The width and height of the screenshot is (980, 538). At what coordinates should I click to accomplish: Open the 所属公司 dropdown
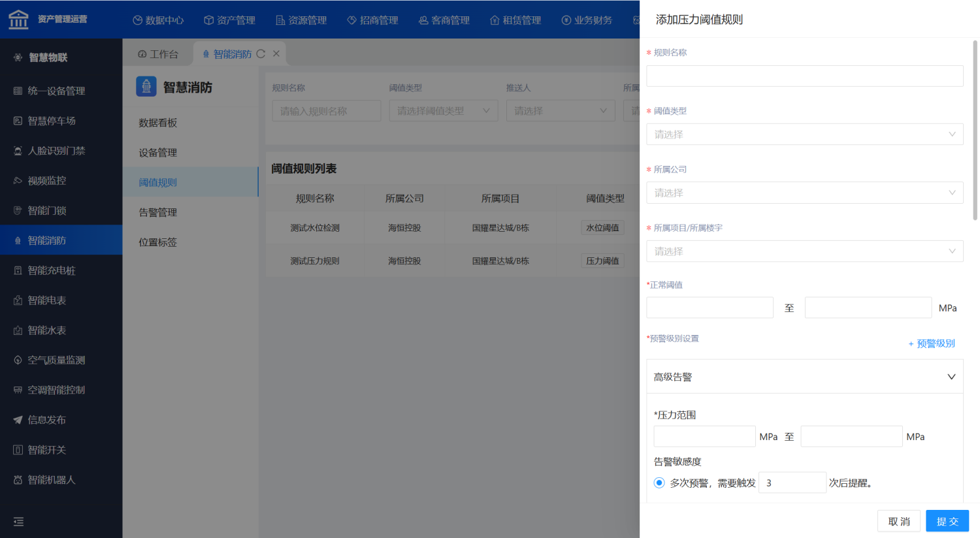(804, 193)
